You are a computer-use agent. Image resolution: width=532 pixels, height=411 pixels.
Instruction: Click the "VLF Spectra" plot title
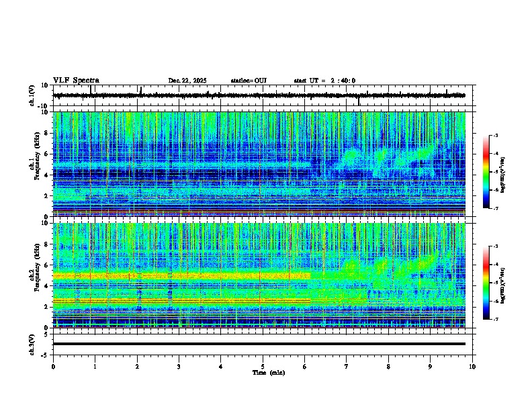(76, 81)
